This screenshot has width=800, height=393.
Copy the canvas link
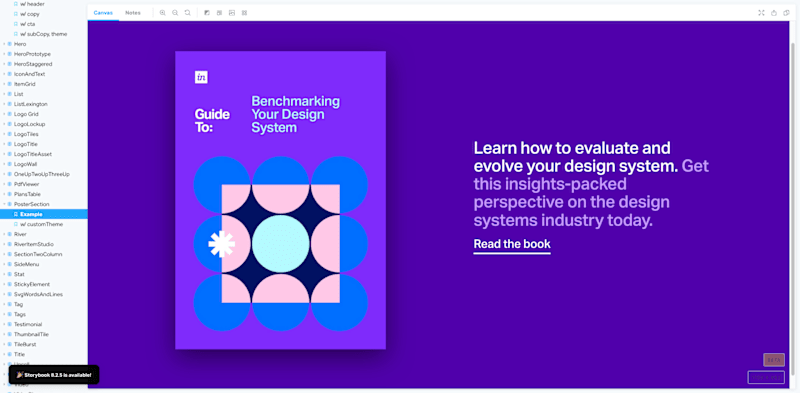click(786, 13)
